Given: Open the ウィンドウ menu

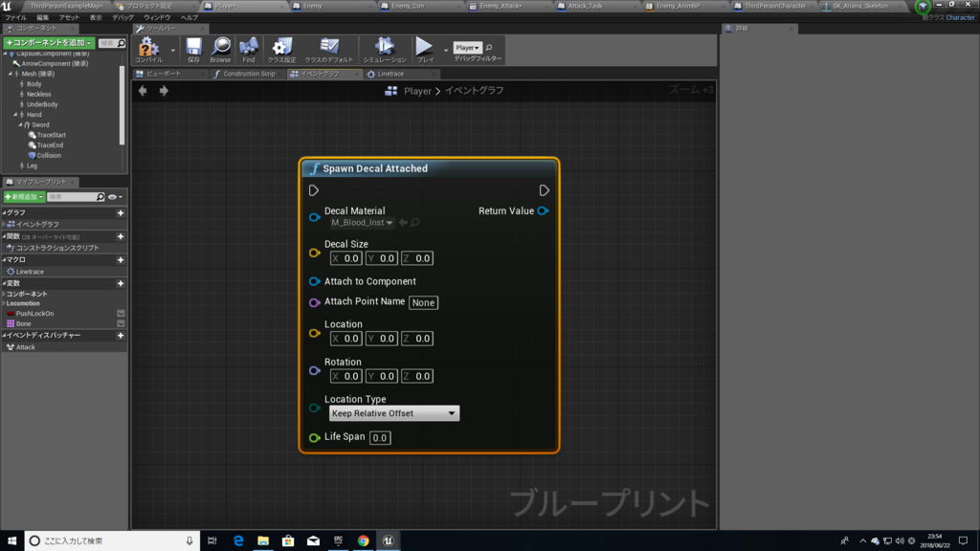Looking at the screenshot, I should pos(157,17).
